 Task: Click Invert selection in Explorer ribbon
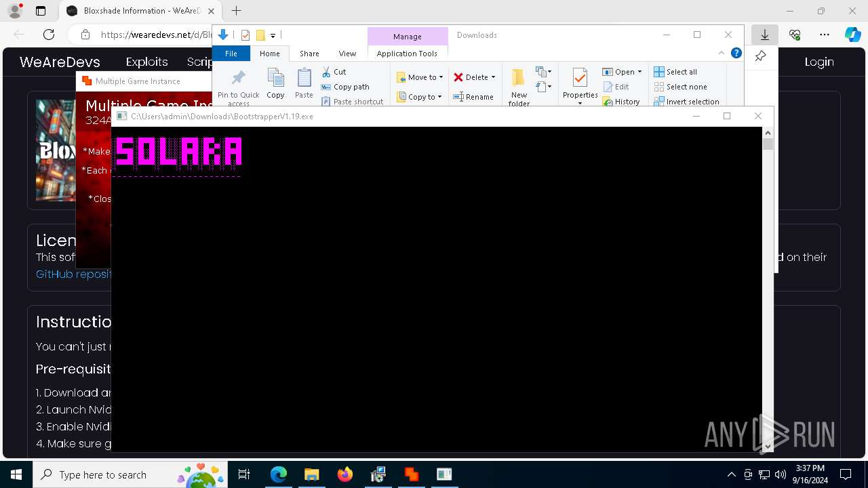point(686,102)
